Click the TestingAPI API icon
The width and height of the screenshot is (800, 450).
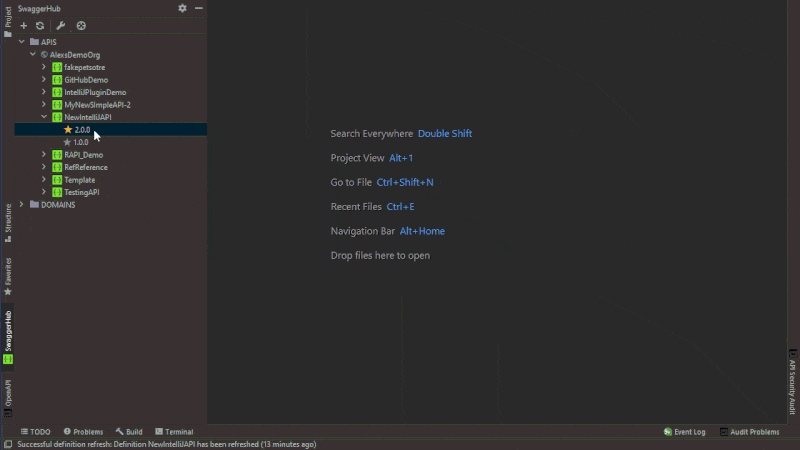tap(57, 192)
